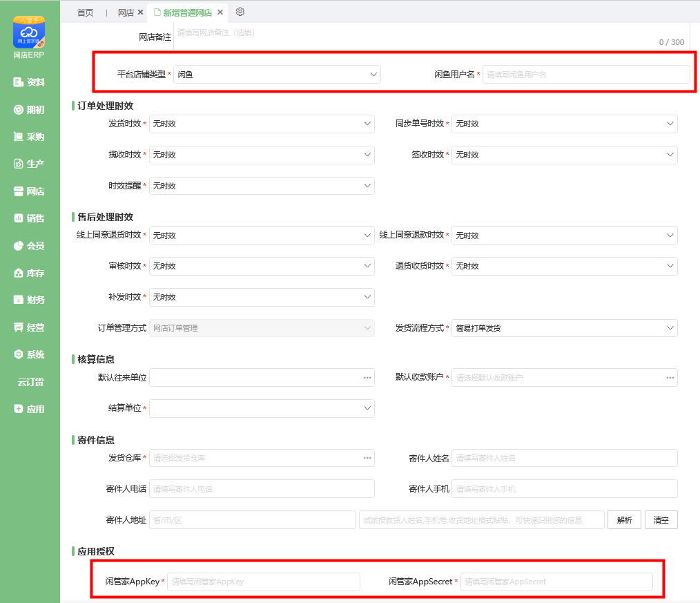This screenshot has width=700, height=603.
Task: Open the 资料 sidebar menu
Action: point(30,82)
